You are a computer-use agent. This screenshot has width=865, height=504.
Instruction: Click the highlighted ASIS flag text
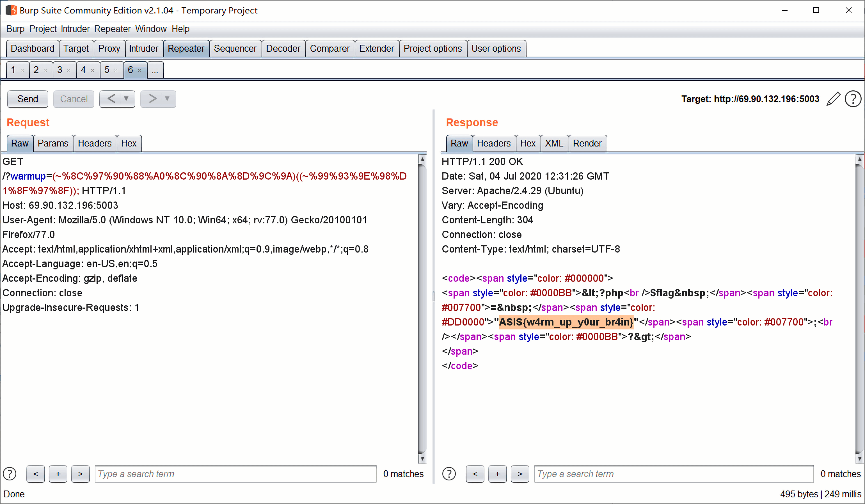(566, 322)
